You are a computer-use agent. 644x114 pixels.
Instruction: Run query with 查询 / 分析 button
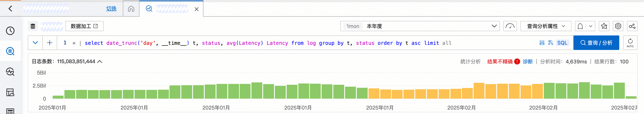click(596, 43)
